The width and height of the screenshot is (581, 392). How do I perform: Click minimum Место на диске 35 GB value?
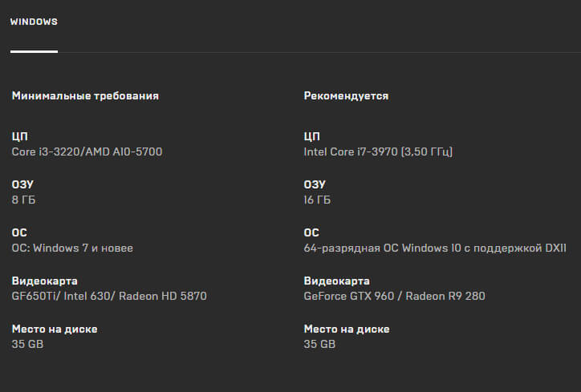pyautogui.click(x=27, y=344)
